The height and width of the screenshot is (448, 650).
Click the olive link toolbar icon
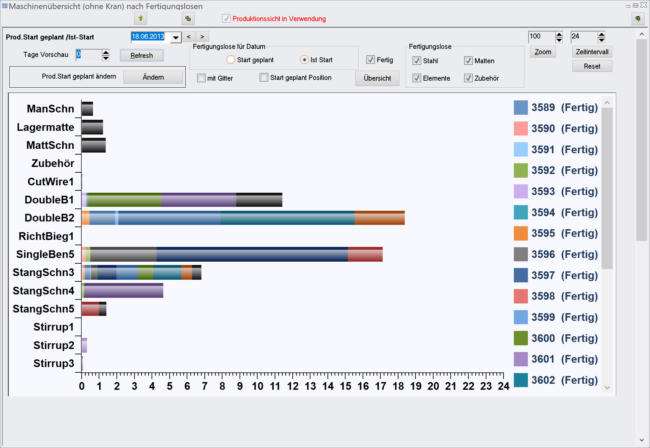click(x=186, y=18)
